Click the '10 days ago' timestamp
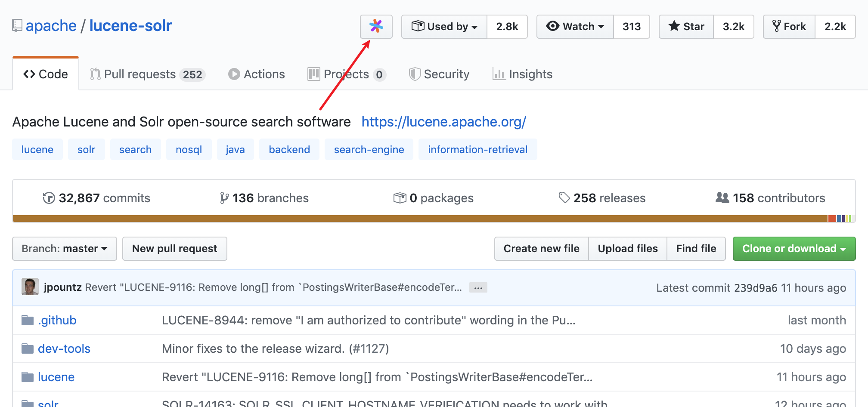 click(x=813, y=348)
